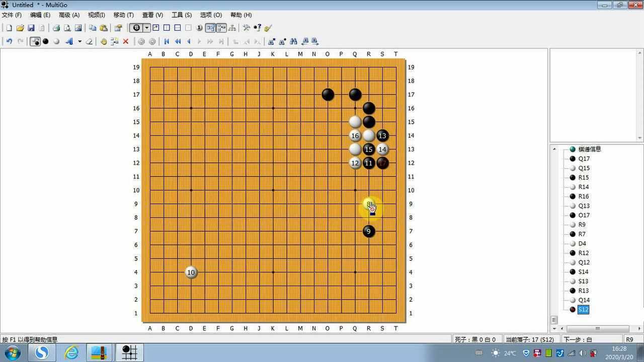
Task: Toggle the hand tool in the toolbar
Action: (105, 42)
